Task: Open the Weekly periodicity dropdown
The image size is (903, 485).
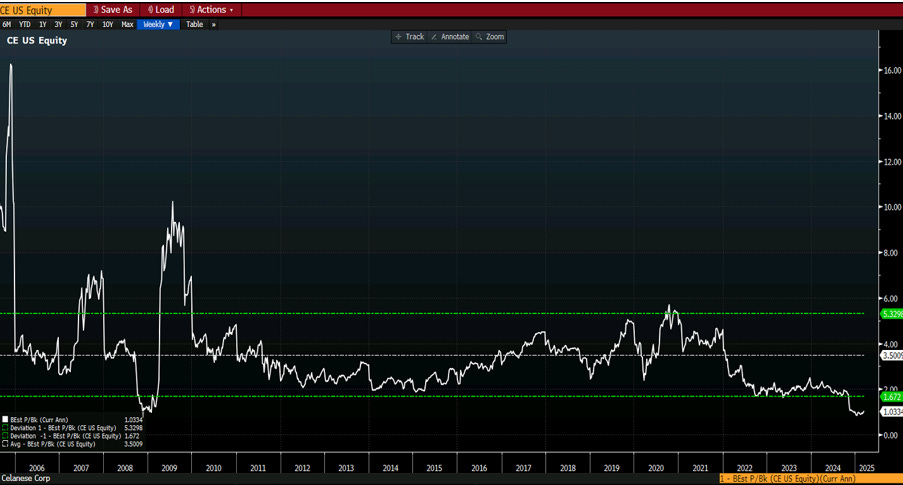Action: (158, 24)
